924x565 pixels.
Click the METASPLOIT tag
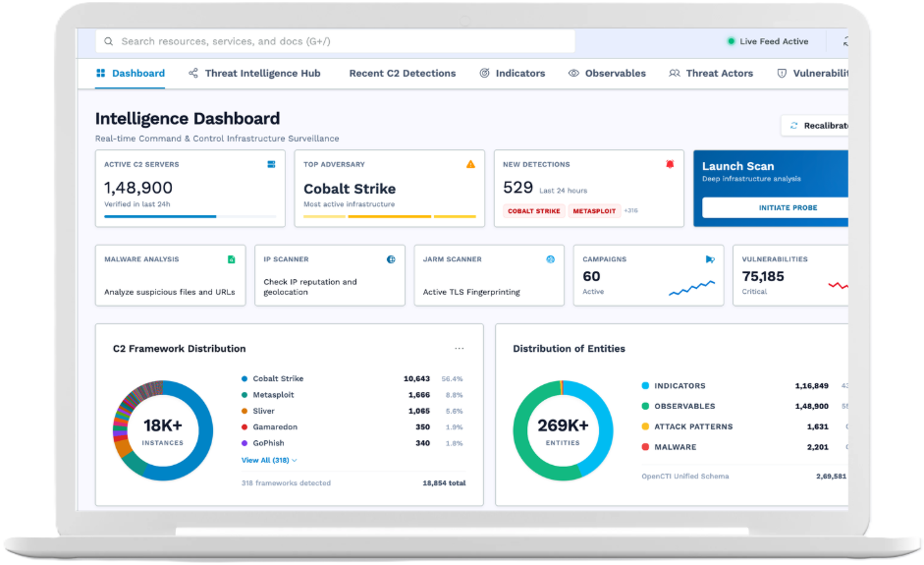tap(594, 211)
